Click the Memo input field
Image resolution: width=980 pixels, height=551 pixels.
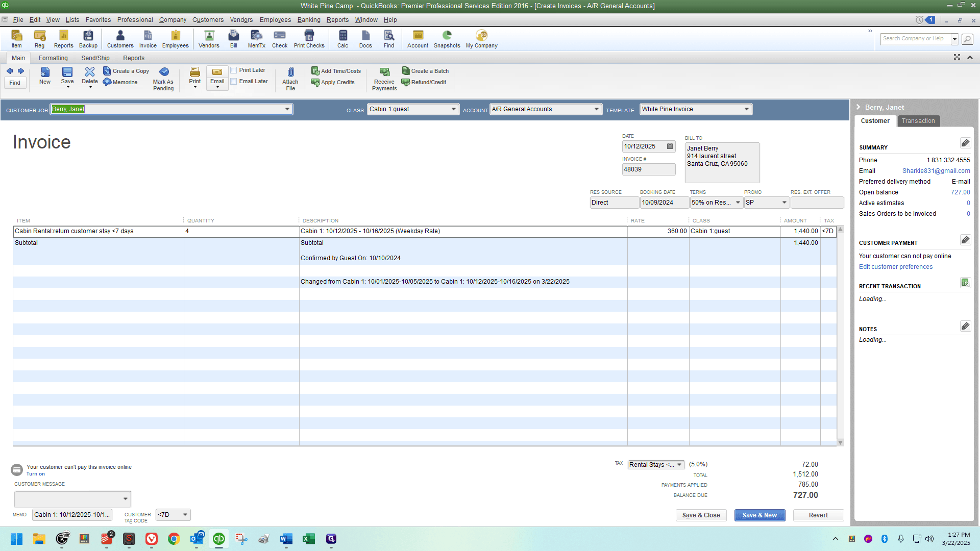point(72,515)
